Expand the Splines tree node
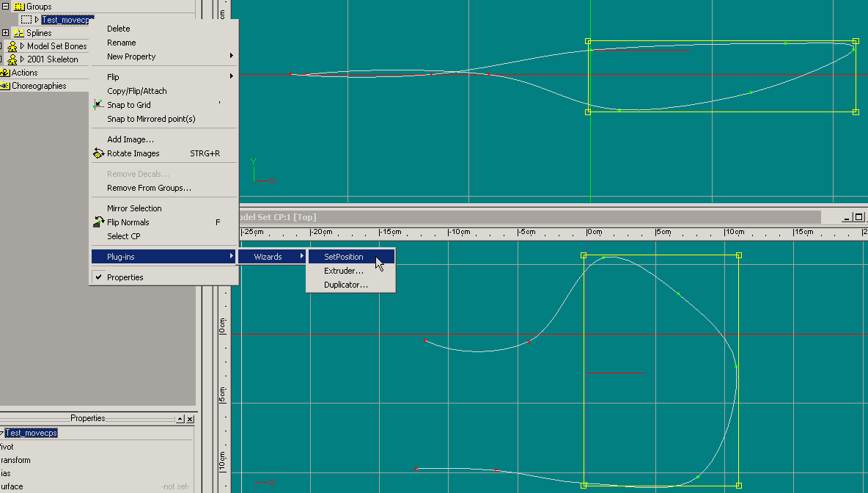This screenshot has height=493, width=868. coord(6,33)
